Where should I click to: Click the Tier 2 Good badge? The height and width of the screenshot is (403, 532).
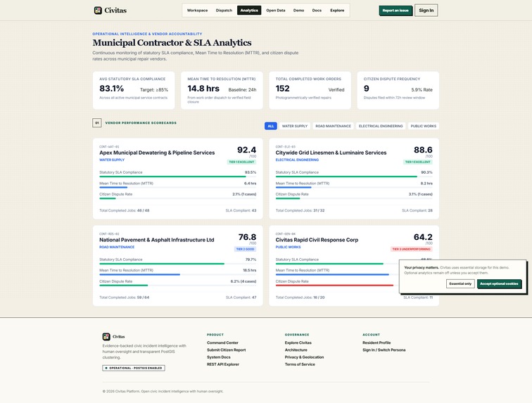coord(246,250)
